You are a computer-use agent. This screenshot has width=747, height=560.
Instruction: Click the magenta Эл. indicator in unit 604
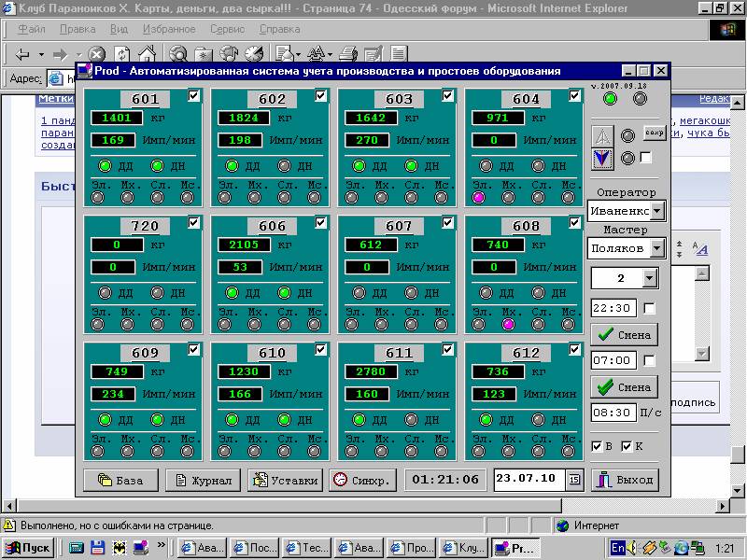point(479,197)
